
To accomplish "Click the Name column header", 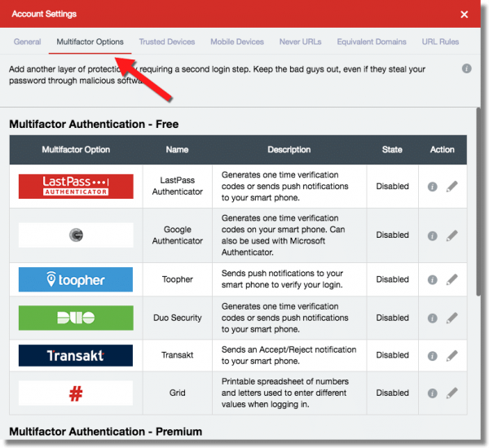I will 177,150.
